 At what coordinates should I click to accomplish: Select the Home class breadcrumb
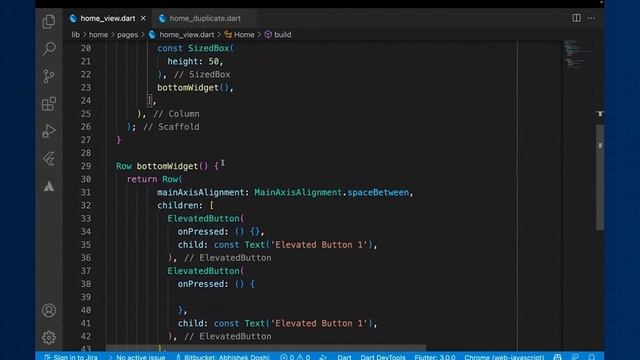point(240,35)
